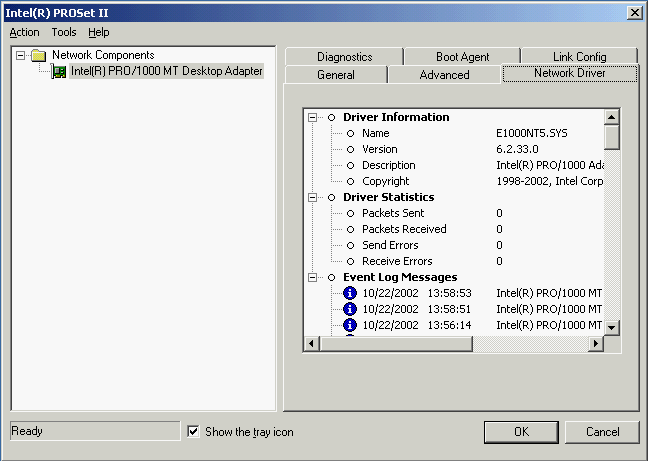Image resolution: width=648 pixels, height=461 pixels.
Task: Collapse the Event Log Messages section
Action: (x=312, y=277)
